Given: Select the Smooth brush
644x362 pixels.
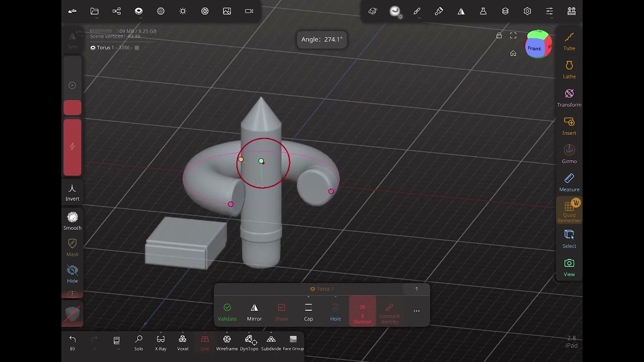Looking at the screenshot, I should click(x=72, y=221).
